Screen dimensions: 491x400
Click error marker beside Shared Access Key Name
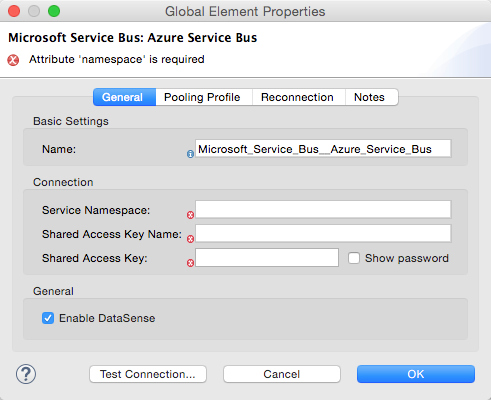[x=190, y=239]
